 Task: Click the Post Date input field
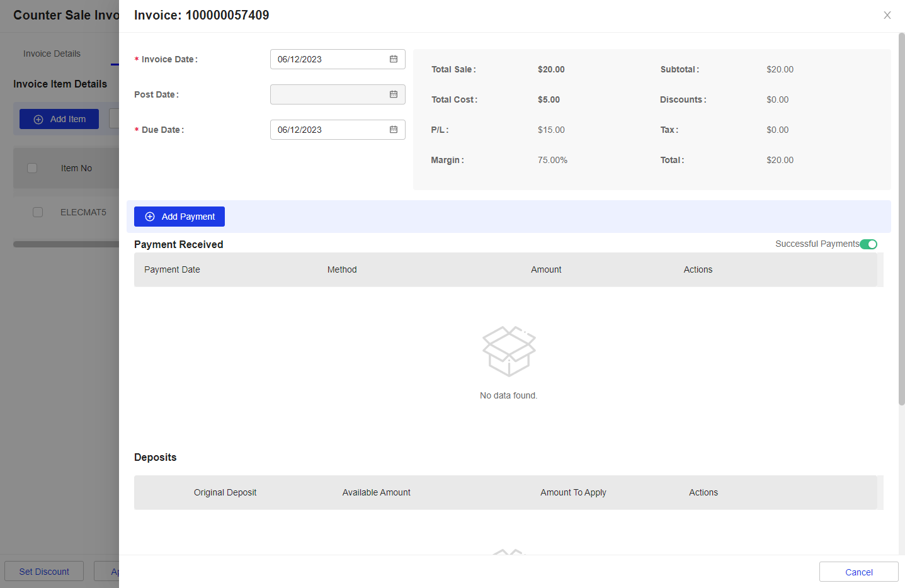click(338, 94)
